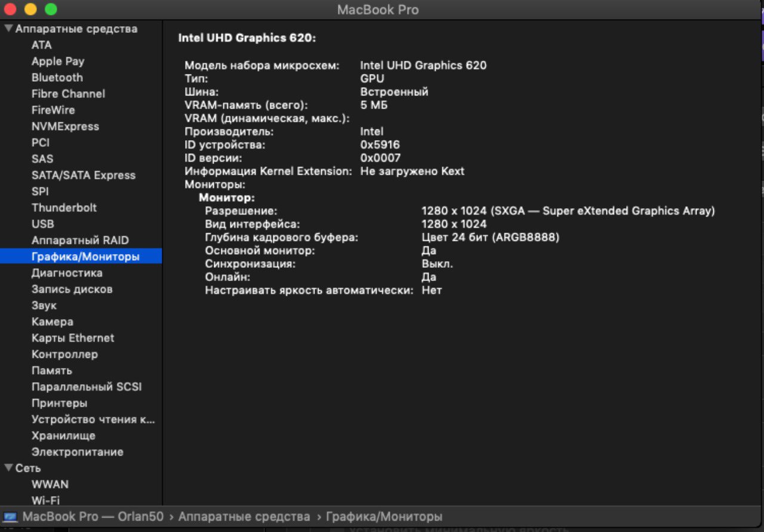
Task: Select Wi-Fi under Сеть
Action: click(45, 500)
